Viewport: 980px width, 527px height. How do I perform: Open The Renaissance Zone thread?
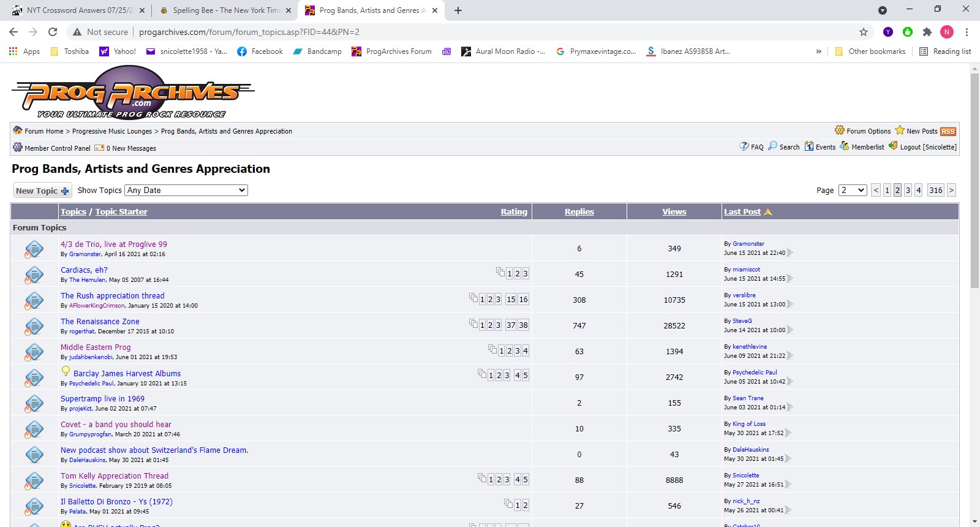100,321
